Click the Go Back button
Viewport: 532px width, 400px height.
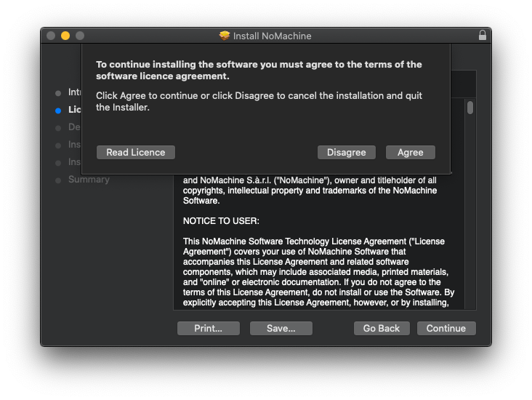[x=382, y=328]
